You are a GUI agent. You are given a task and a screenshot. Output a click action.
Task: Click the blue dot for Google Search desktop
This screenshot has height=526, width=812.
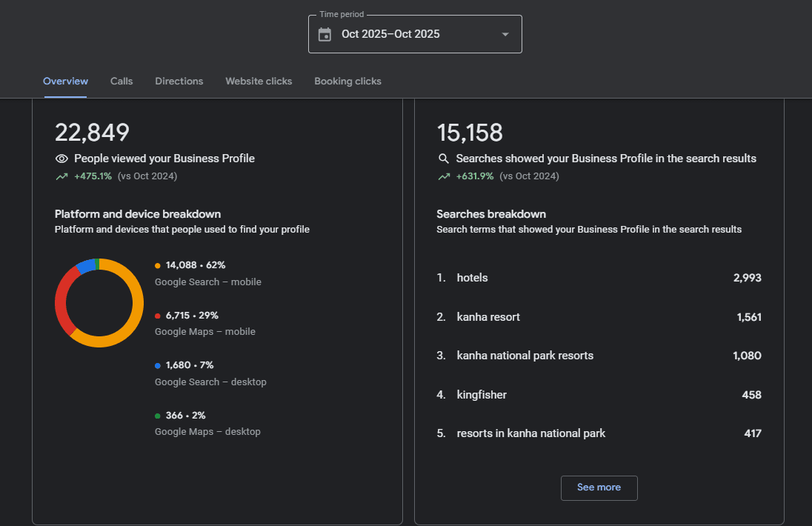tap(157, 365)
